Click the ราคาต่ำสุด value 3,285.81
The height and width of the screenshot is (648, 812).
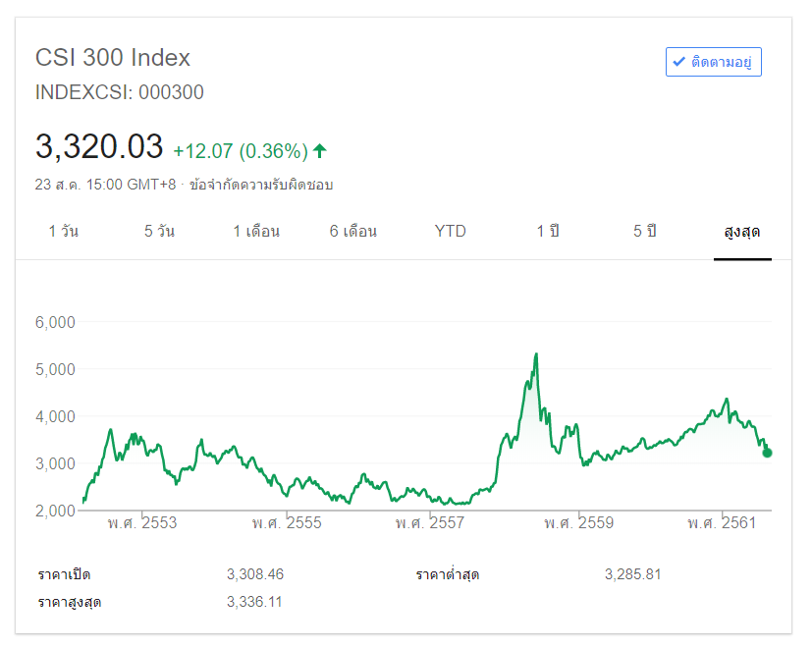(x=632, y=574)
